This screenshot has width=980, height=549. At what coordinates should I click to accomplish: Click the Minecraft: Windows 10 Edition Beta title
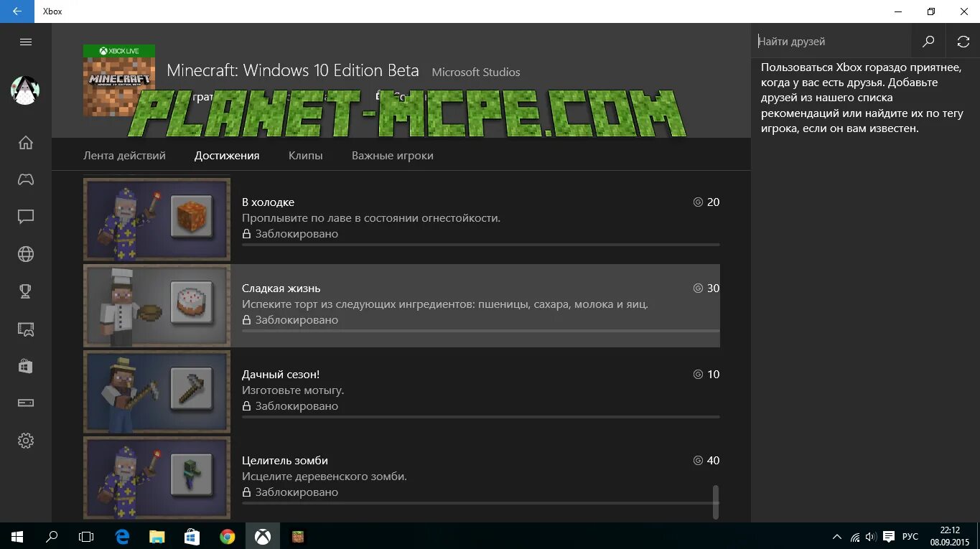(293, 70)
